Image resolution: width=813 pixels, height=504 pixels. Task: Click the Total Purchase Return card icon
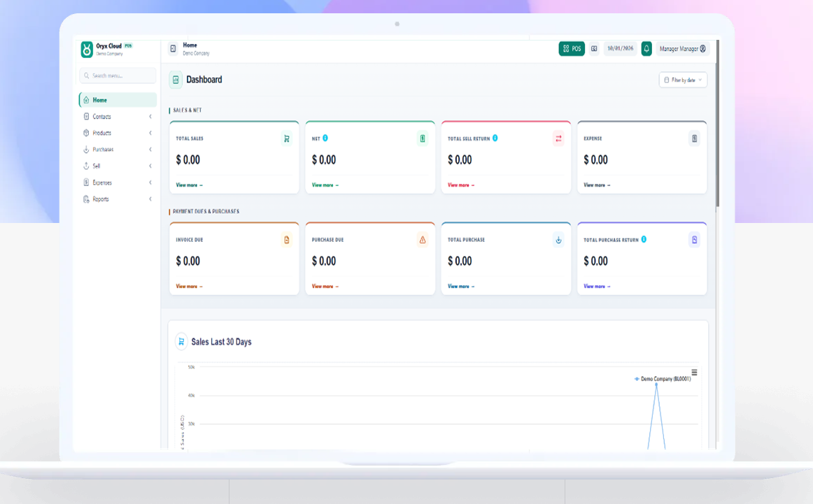click(694, 240)
